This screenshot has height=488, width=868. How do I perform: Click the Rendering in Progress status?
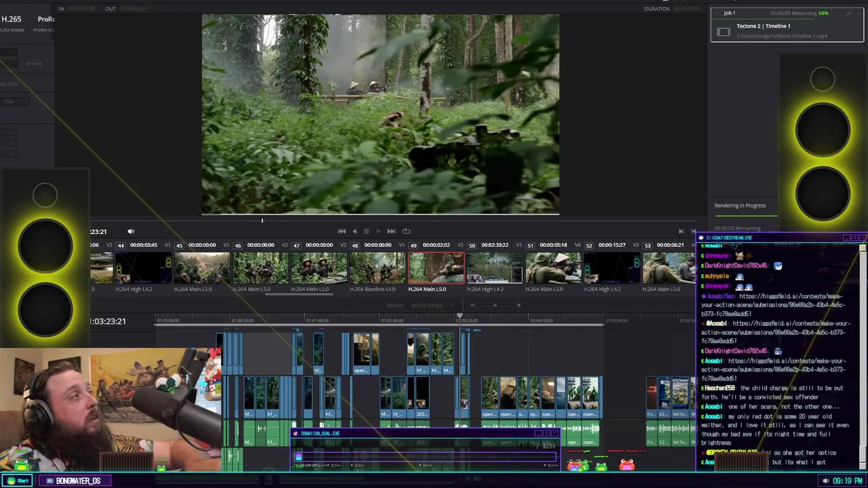click(x=740, y=205)
